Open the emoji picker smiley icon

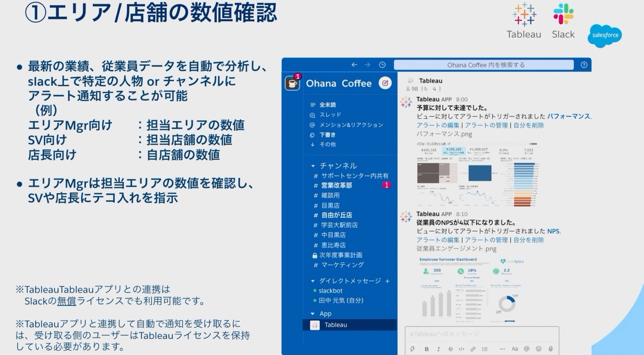pyautogui.click(x=538, y=348)
